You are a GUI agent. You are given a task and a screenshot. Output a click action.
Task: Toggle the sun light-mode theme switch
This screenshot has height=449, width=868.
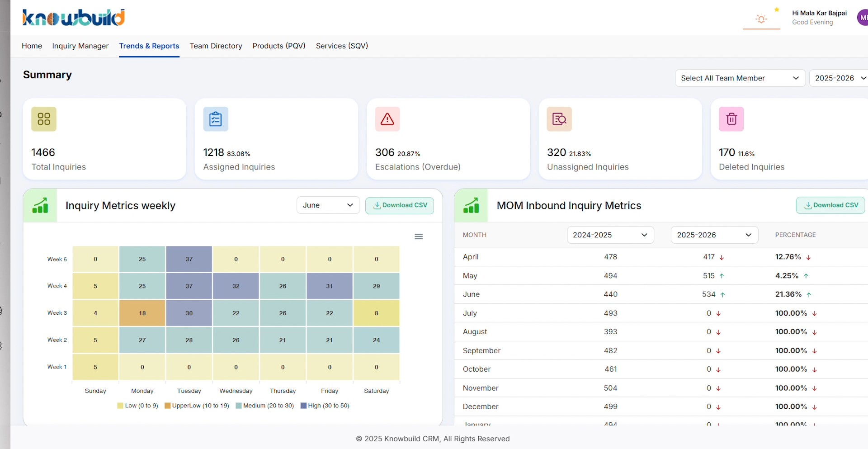click(x=761, y=19)
